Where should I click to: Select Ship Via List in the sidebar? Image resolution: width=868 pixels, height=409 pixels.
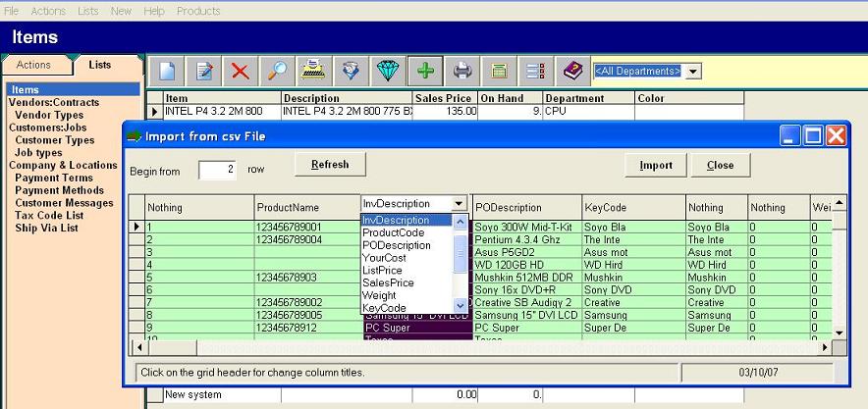pos(46,228)
